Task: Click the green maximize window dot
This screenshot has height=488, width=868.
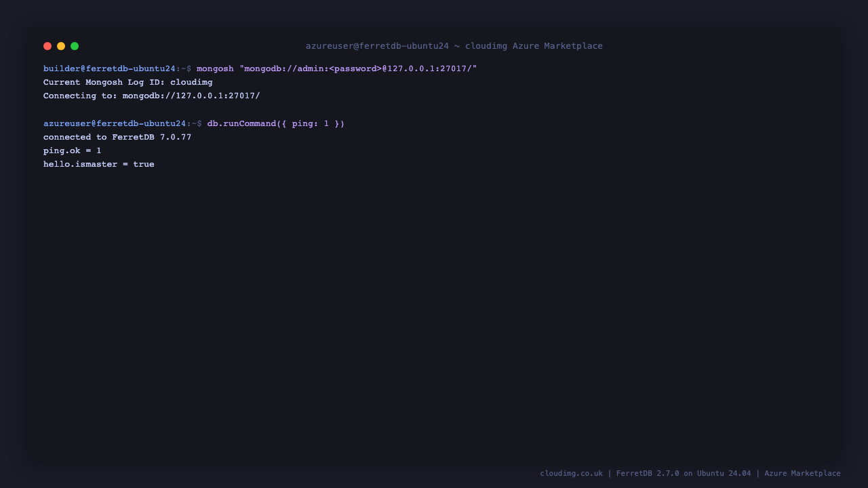Action: (75, 46)
